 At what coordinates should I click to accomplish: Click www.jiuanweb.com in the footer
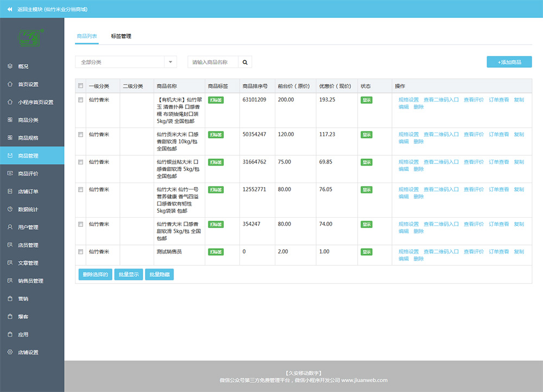point(364,380)
